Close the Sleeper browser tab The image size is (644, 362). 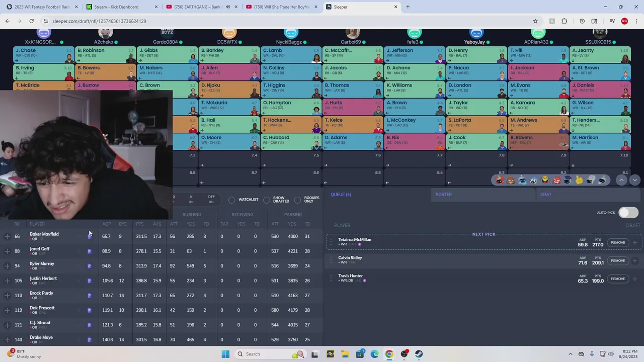coord(395,7)
